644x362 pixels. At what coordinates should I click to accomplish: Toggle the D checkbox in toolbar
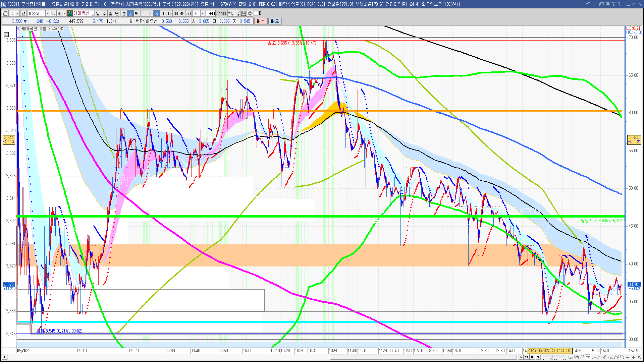(x=256, y=13)
